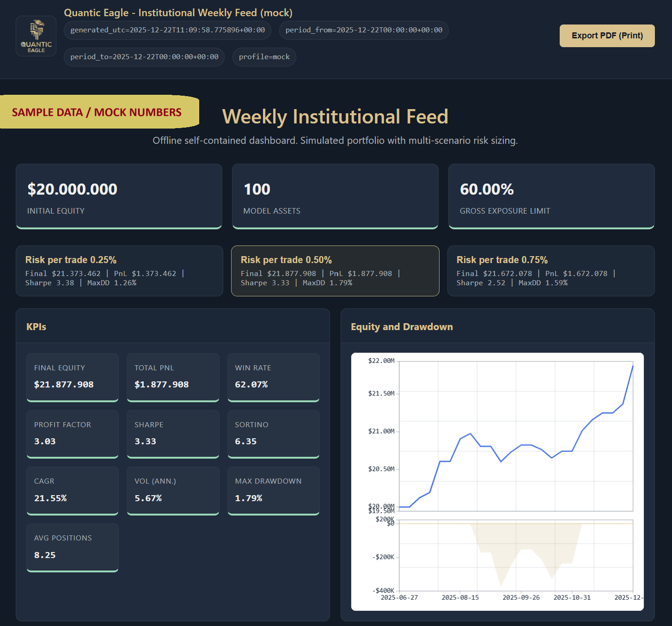Viewport: 672px width, 626px height.
Task: Click the generated_utc metadata pill
Action: point(167,30)
